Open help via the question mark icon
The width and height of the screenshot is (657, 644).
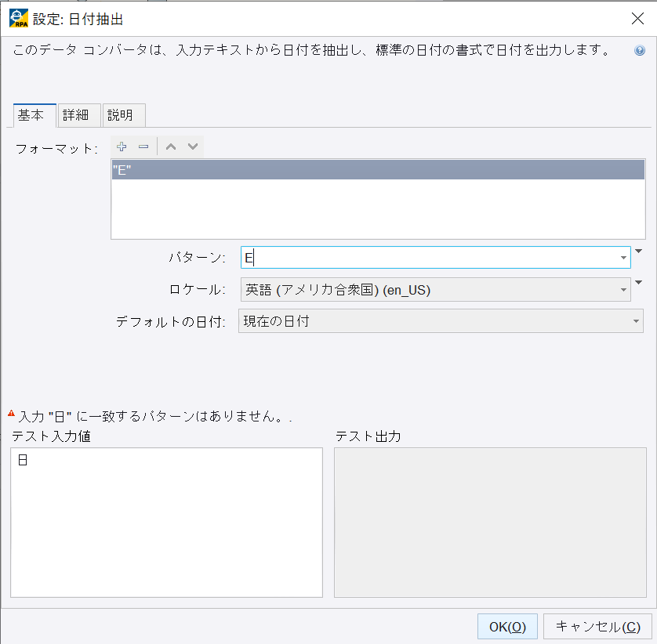[640, 50]
